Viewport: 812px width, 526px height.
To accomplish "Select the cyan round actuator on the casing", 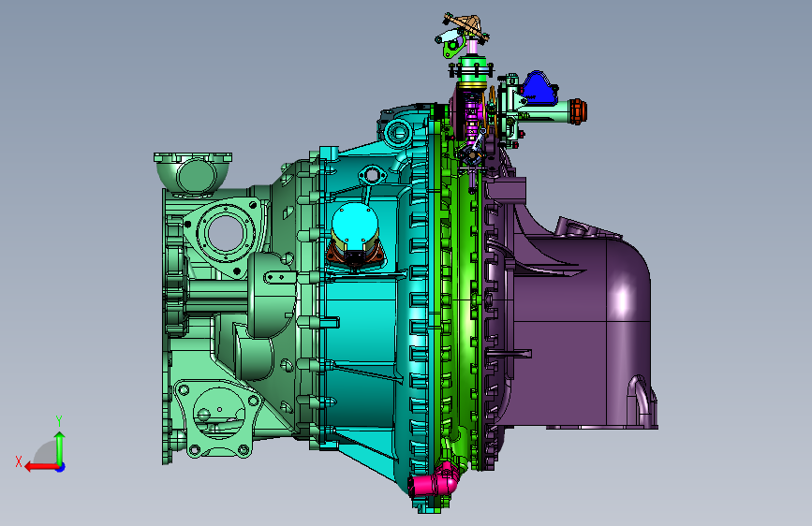I will [x=354, y=226].
